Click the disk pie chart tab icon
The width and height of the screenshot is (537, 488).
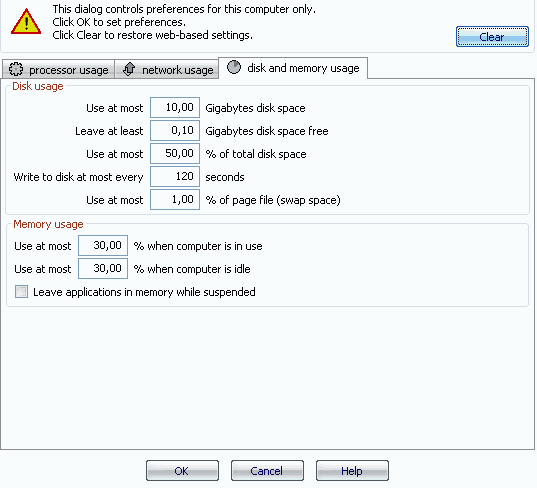pyautogui.click(x=234, y=67)
